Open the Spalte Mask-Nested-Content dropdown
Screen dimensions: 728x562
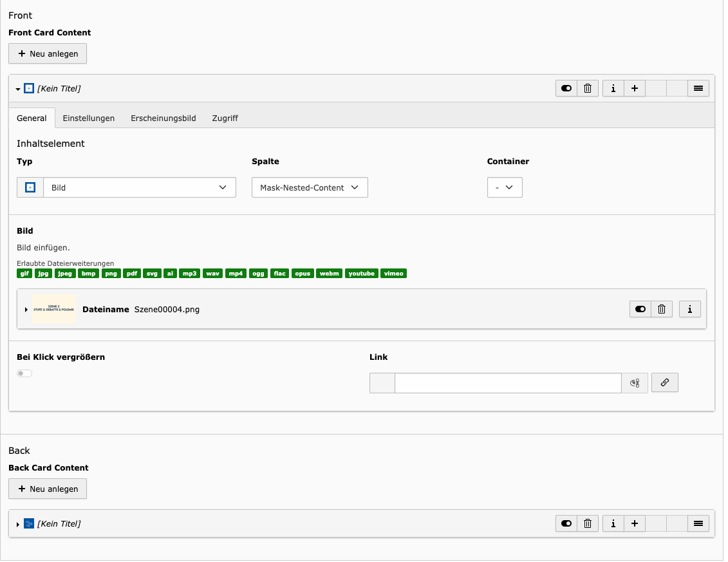(x=310, y=188)
